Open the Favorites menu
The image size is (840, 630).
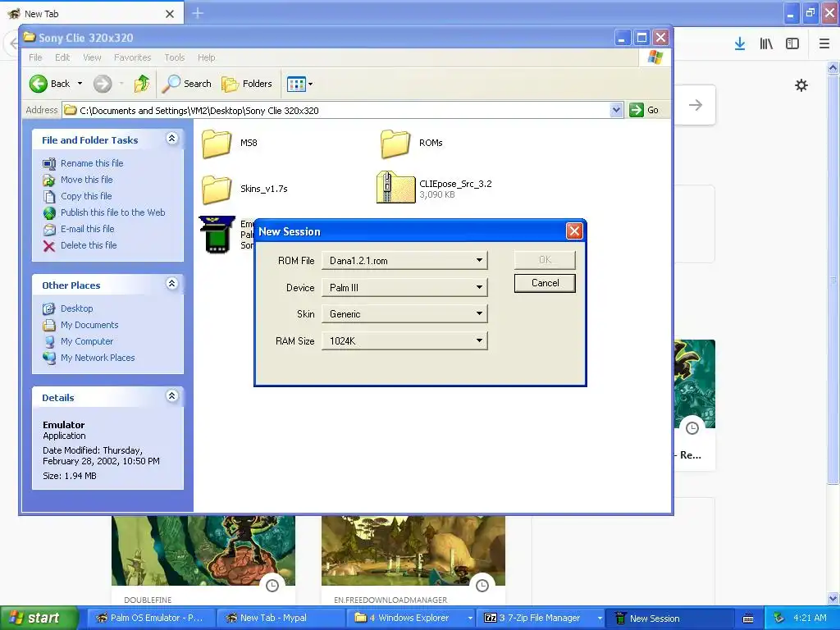[132, 57]
